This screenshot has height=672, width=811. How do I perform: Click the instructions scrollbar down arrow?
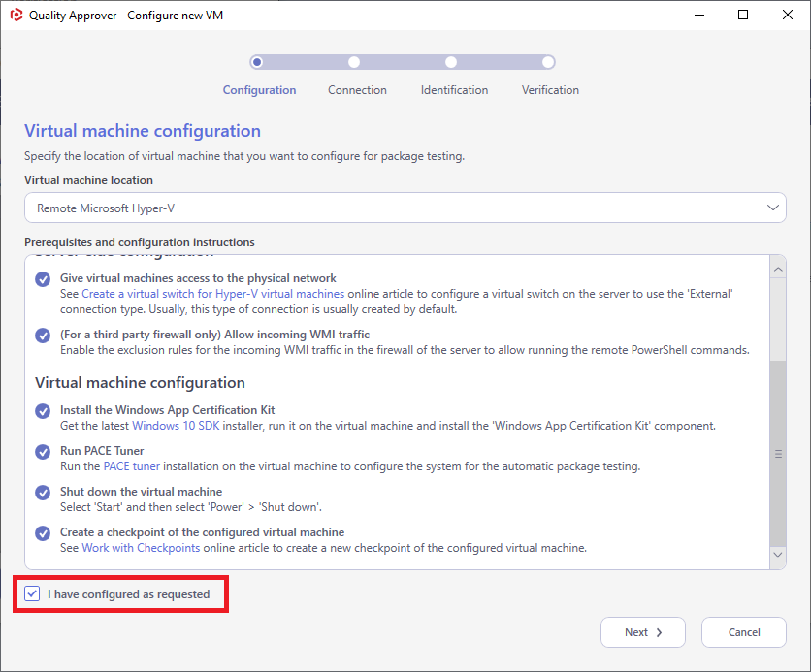pyautogui.click(x=778, y=555)
